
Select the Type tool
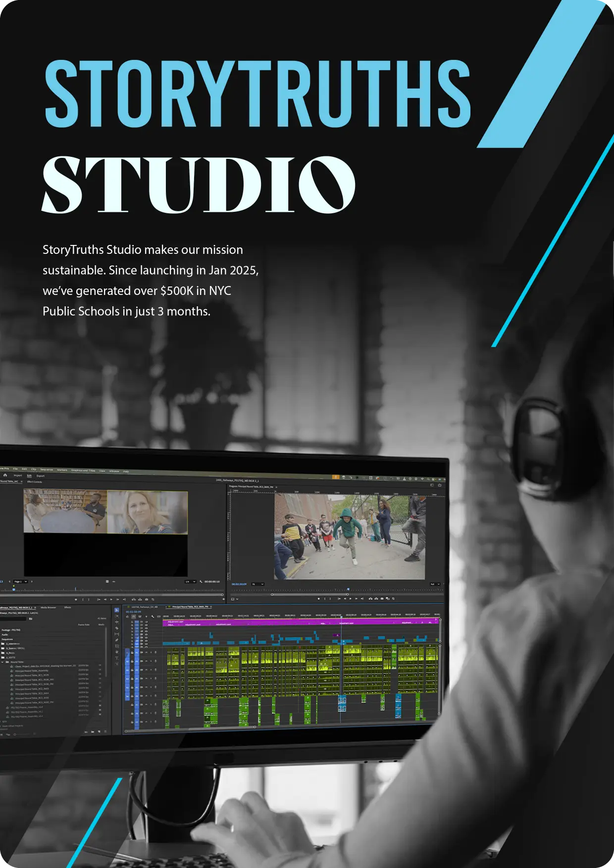117,658
